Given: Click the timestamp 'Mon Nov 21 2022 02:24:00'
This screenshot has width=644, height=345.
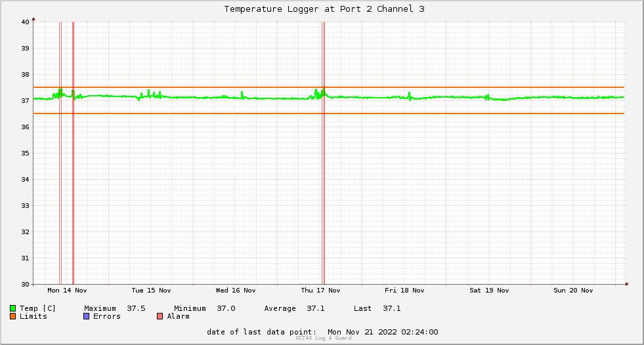Looking at the screenshot, I should (x=383, y=332).
